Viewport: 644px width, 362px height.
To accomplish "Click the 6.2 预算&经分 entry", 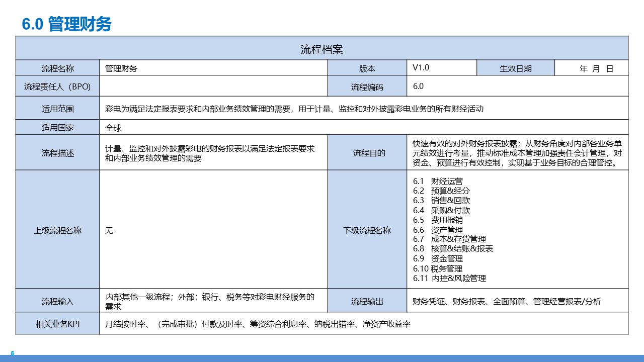I will (x=441, y=191).
